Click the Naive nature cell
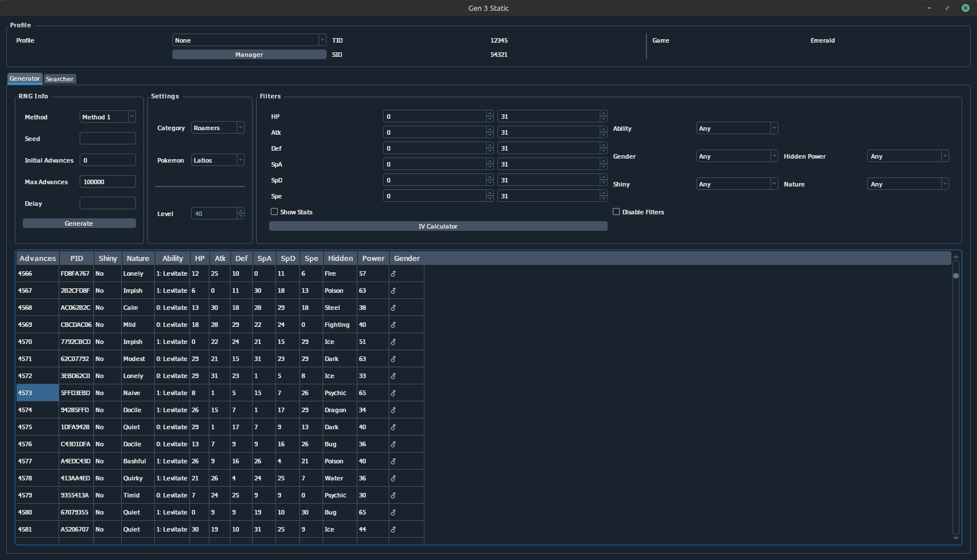This screenshot has width=977, height=560. click(x=138, y=393)
